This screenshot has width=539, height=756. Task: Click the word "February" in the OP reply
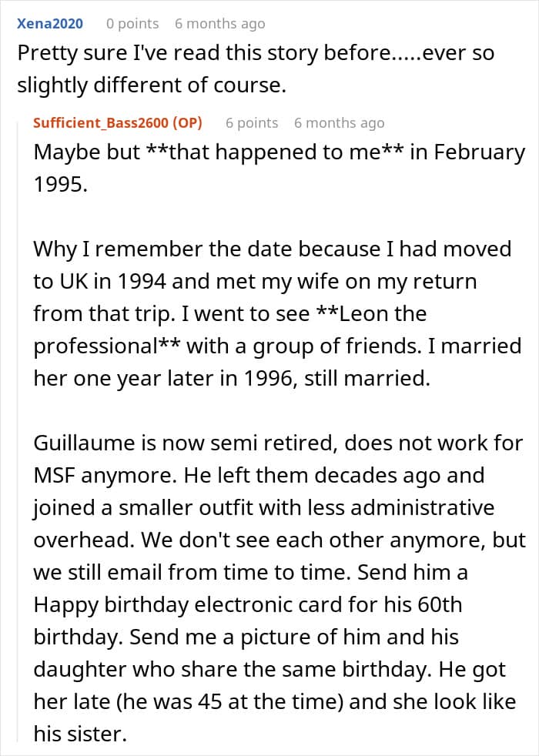[x=479, y=152]
